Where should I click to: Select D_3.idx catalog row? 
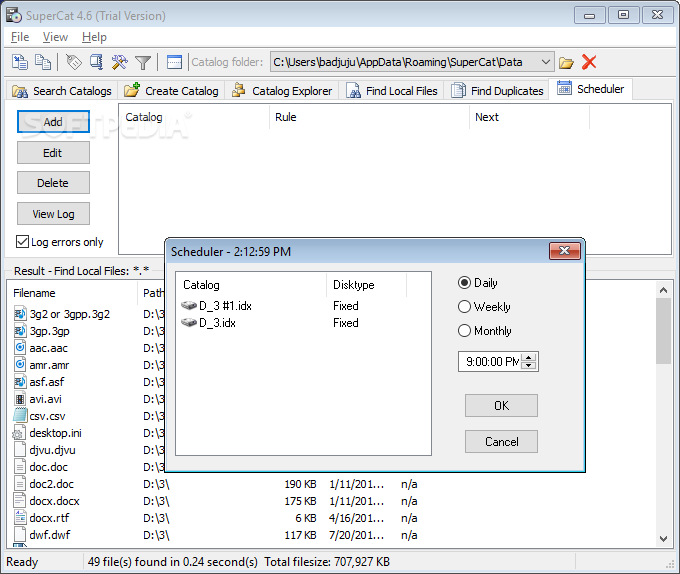[x=303, y=323]
